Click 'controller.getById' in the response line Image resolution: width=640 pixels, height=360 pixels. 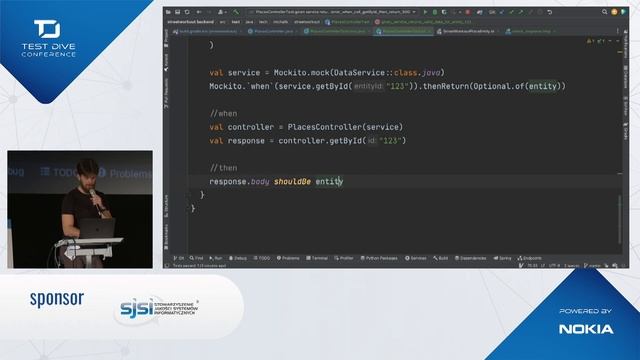click(320, 141)
